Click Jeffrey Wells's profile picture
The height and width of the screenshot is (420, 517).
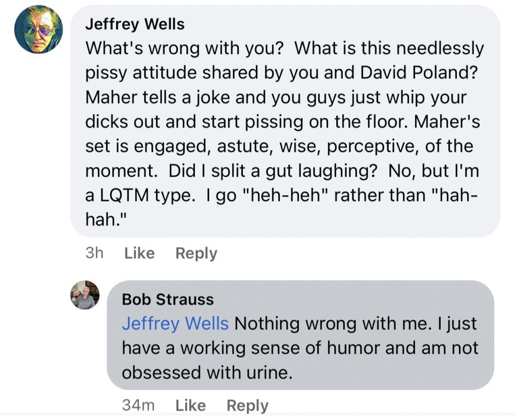tap(38, 29)
